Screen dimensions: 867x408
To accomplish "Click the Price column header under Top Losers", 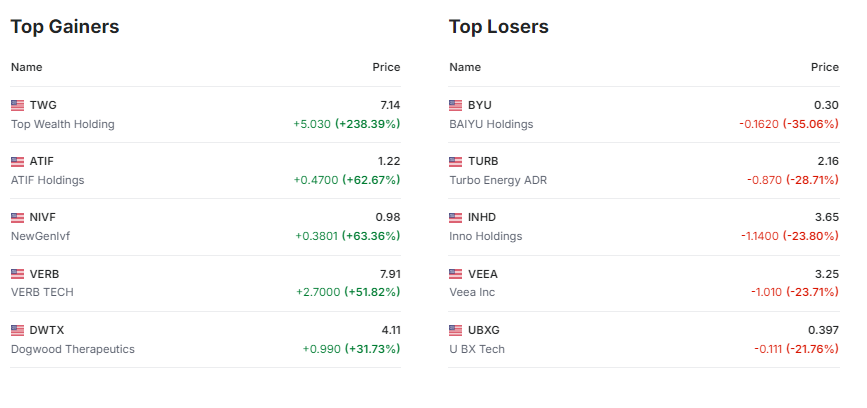I will pyautogui.click(x=824, y=67).
